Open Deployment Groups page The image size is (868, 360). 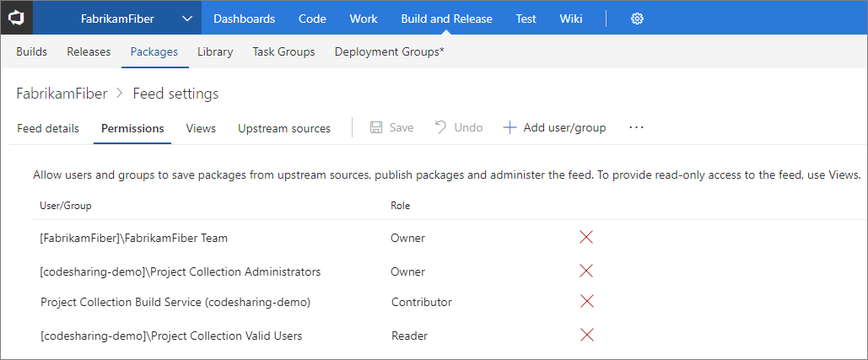pyautogui.click(x=390, y=52)
